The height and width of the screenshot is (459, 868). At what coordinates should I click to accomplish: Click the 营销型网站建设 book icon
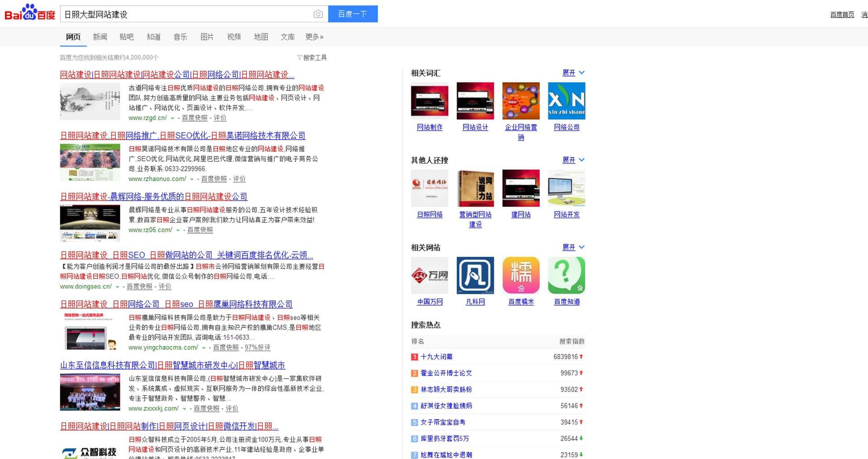[x=475, y=188]
